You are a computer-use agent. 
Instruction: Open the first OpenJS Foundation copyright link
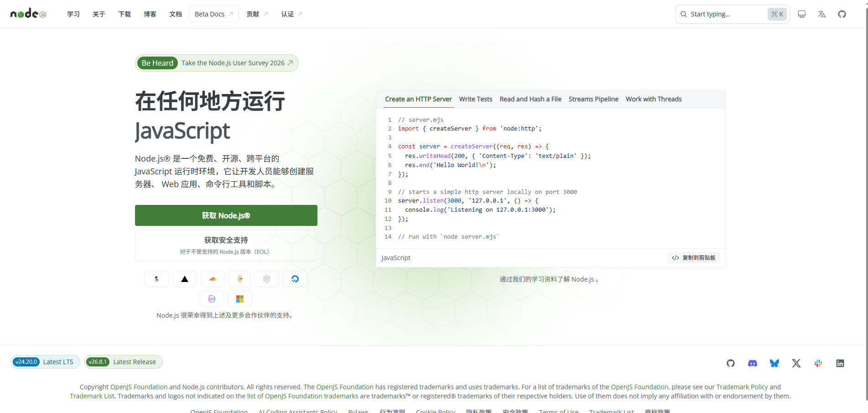pos(139,387)
